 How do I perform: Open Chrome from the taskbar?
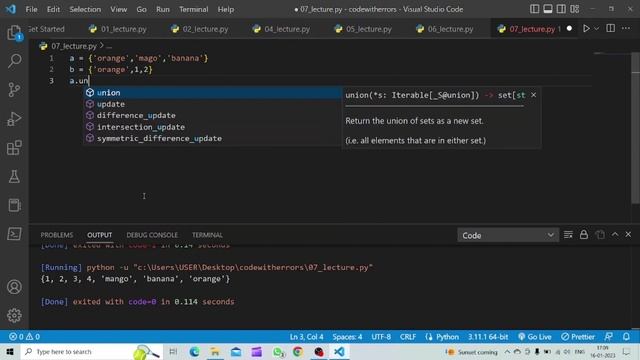click(x=298, y=351)
